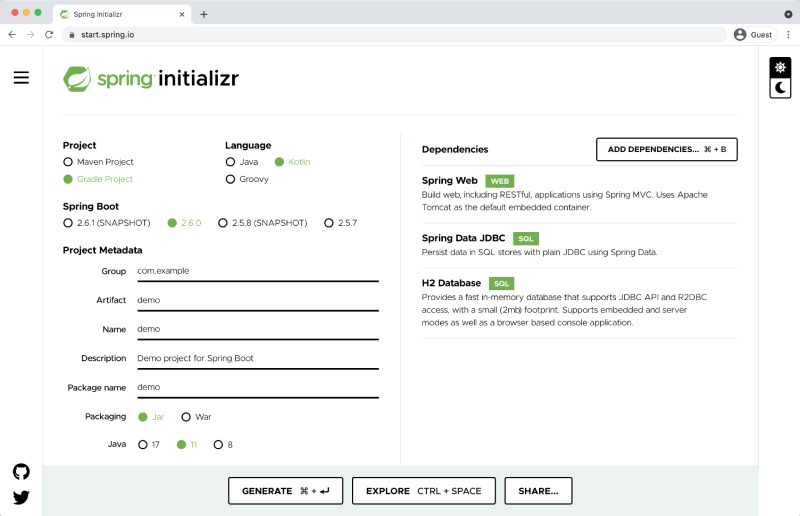
Task: Click the tab search dropdown icon
Action: click(x=788, y=14)
